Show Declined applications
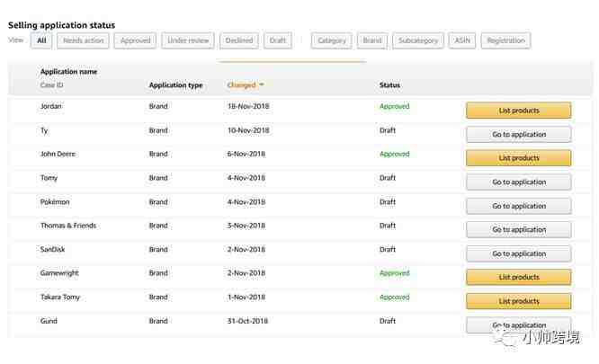 tap(239, 40)
